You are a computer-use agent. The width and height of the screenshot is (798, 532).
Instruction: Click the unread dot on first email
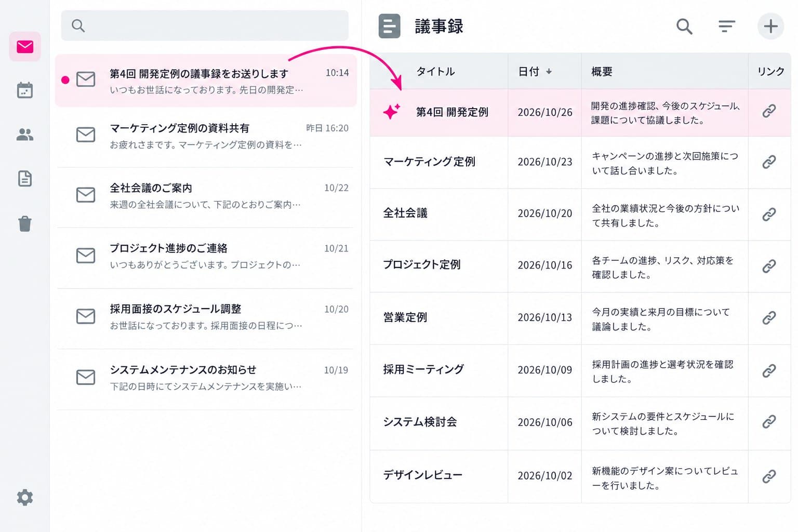[65, 79]
